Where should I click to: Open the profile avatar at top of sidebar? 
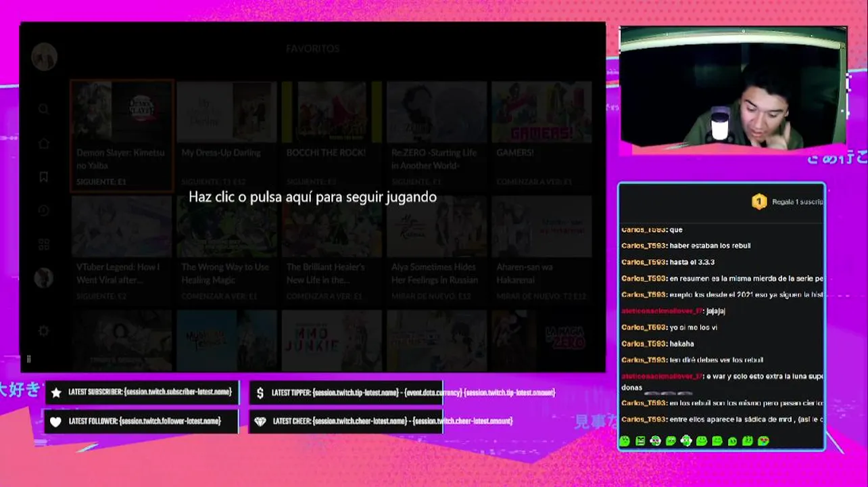point(44,56)
